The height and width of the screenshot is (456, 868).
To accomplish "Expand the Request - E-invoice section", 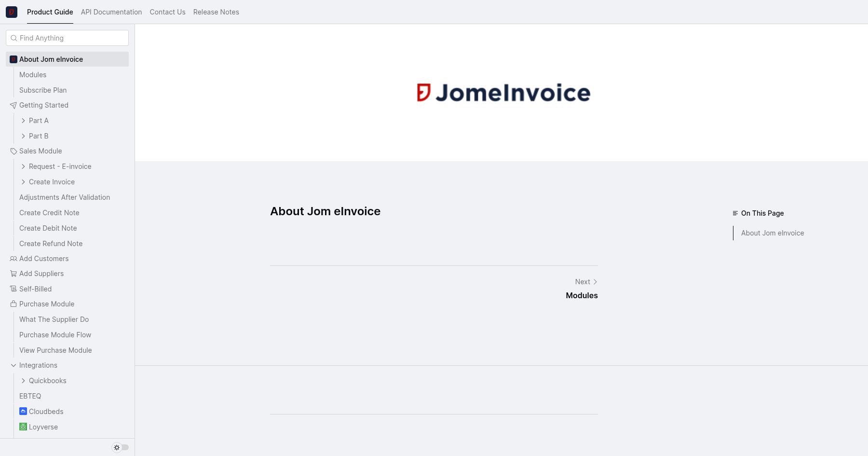I will pos(23,166).
